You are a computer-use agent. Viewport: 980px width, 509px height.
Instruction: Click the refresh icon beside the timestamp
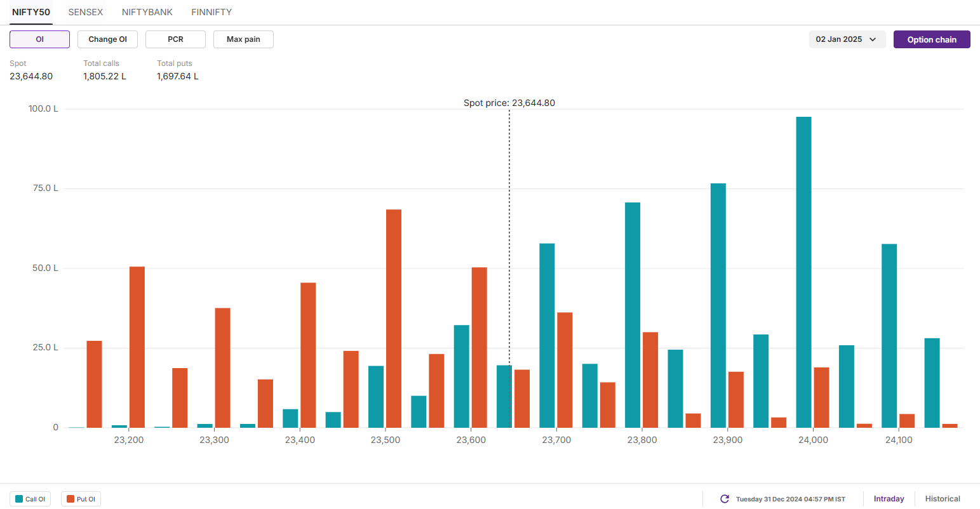pos(725,499)
